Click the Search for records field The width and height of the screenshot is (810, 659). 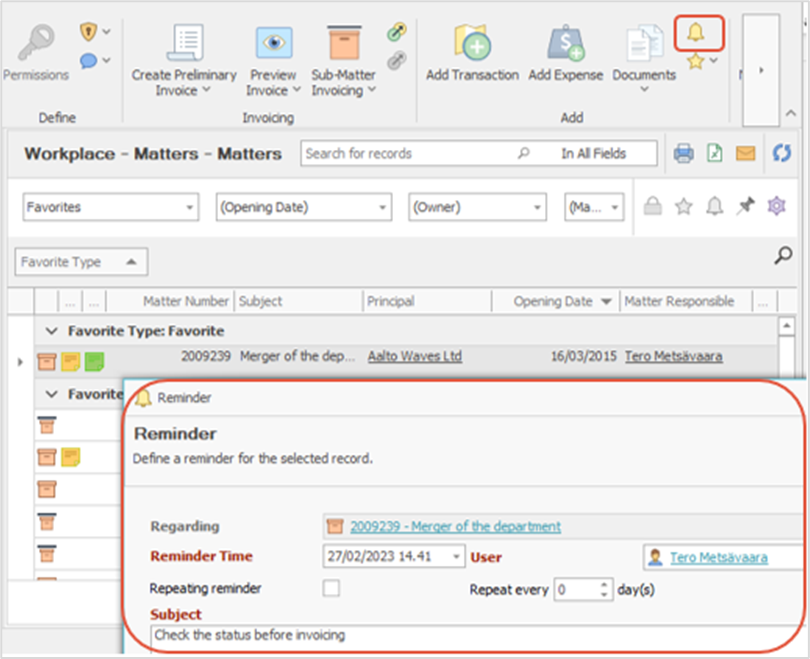[408, 153]
